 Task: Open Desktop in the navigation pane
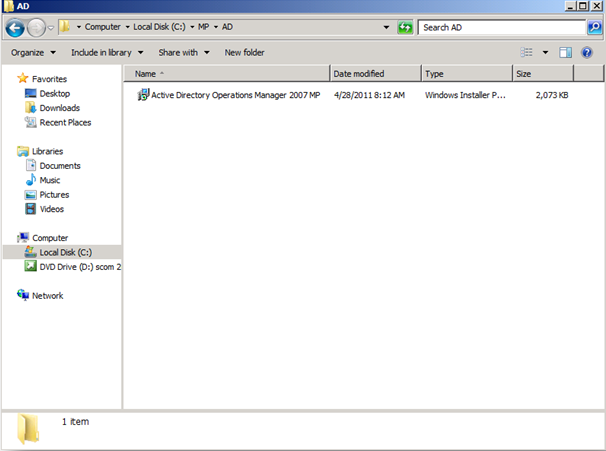point(55,94)
